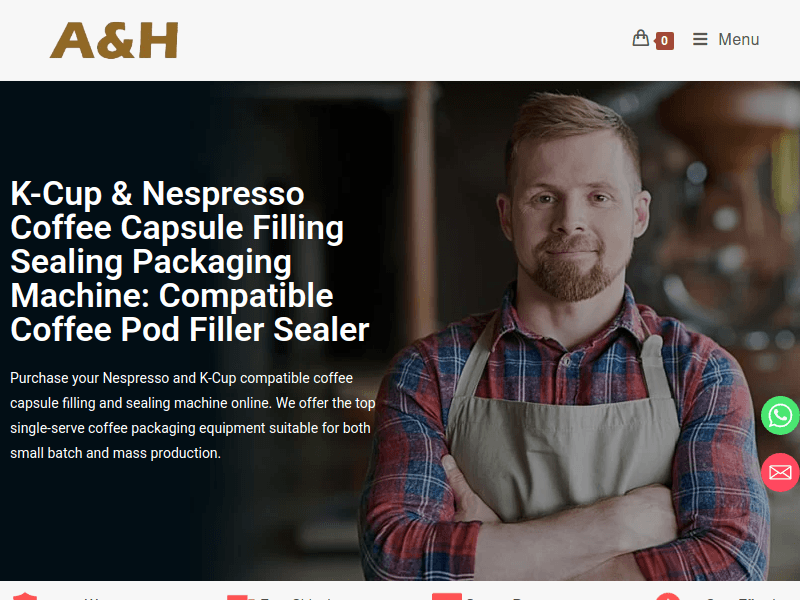800x600 pixels.
Task: Click the red circular feature icon at the bottom right
Action: coord(667,596)
